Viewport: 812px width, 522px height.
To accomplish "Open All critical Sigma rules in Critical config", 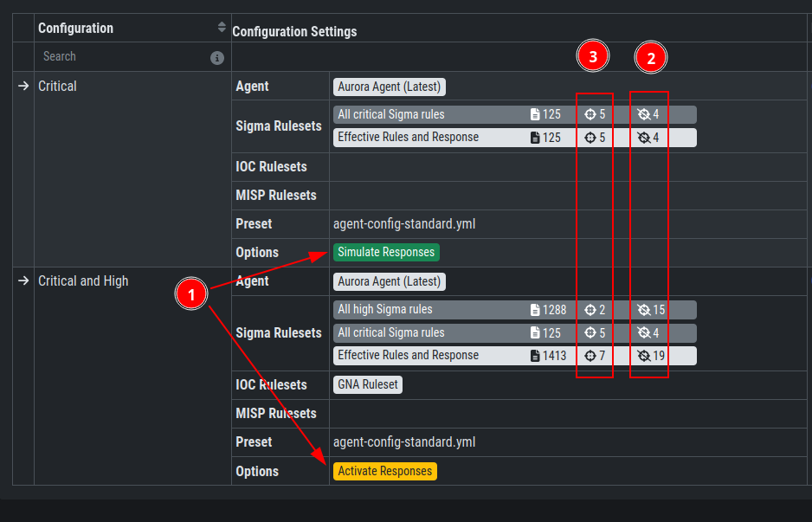I will point(515,114).
